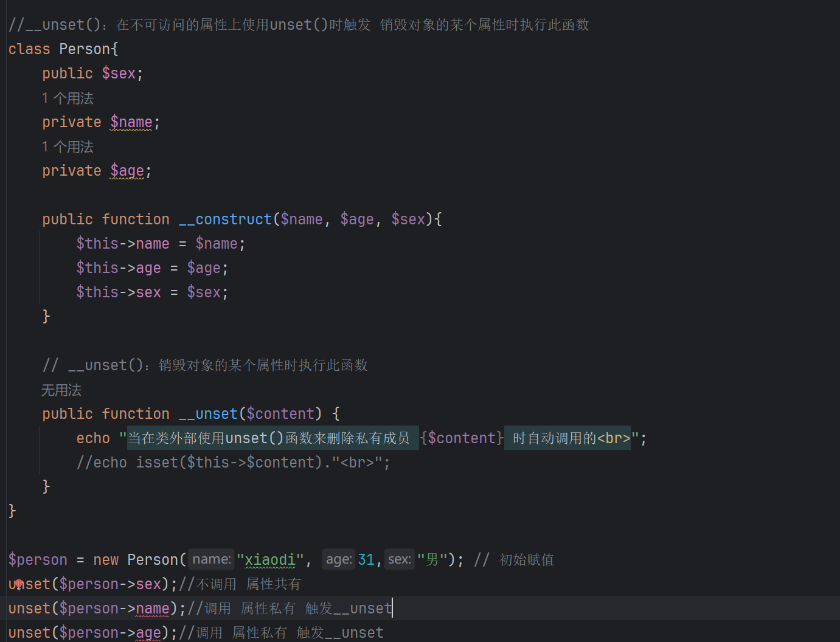The height and width of the screenshot is (642, 840).
Task: Open the '1 个用法' hint above private $name
Action: (x=68, y=98)
